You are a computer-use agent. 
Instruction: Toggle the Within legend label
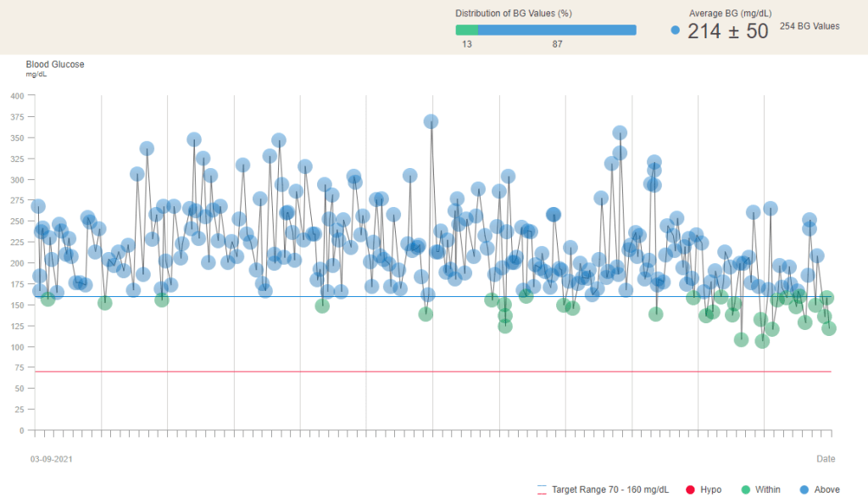(768, 490)
